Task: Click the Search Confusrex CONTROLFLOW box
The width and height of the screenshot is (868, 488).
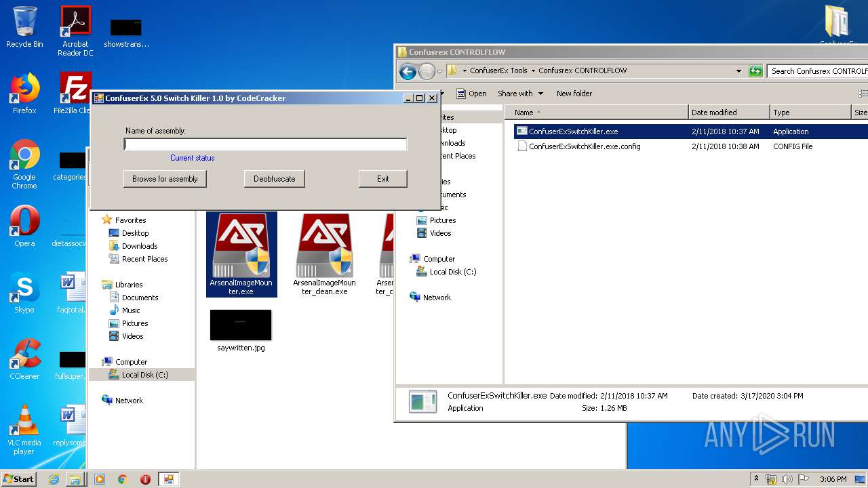Action: [x=818, y=71]
